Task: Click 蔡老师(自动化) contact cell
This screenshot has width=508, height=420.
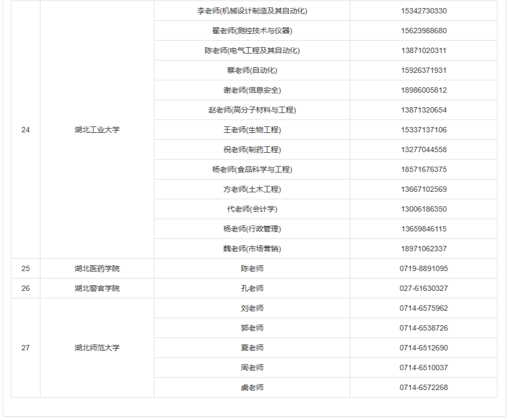Action: pos(252,70)
